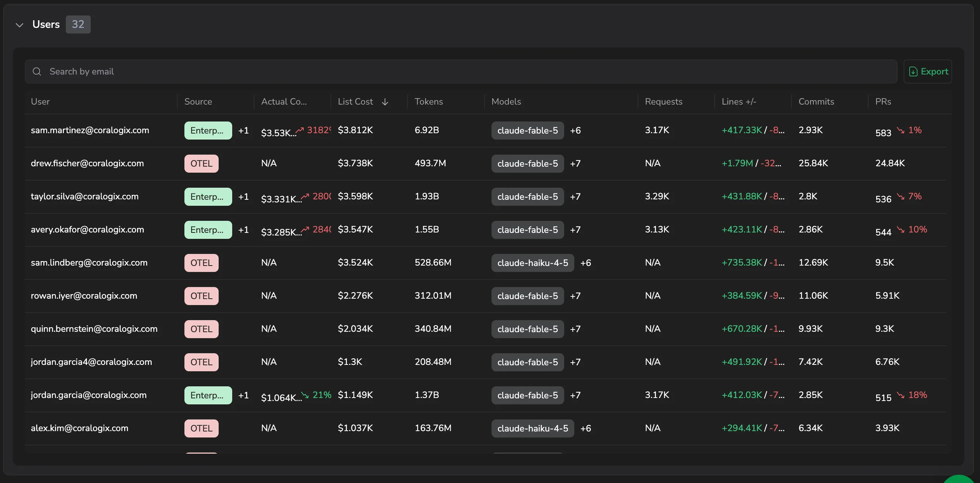980x483 pixels.
Task: Click Enterp... badge in taylor.silva row
Action: click(x=208, y=197)
